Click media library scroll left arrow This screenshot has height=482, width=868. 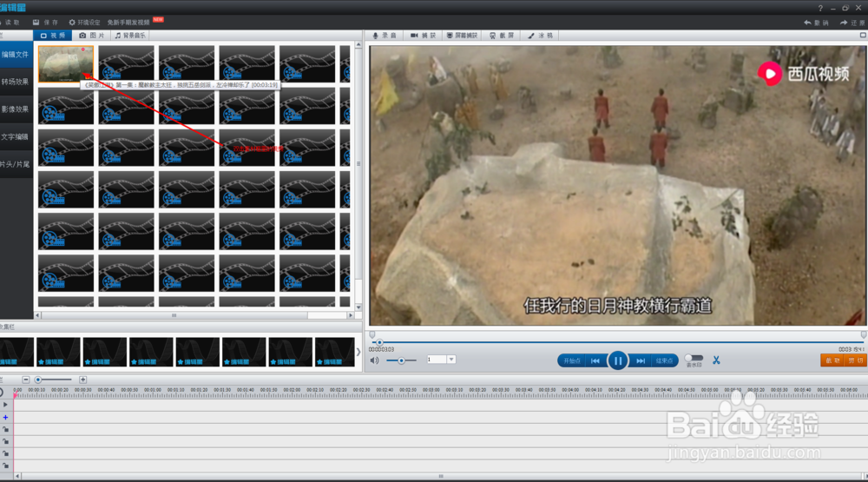(x=37, y=315)
